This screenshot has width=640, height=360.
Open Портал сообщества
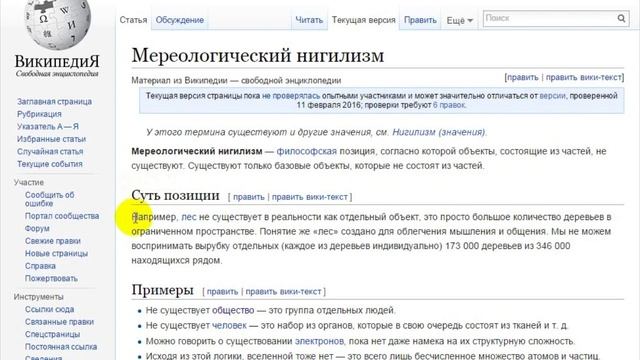62,216
